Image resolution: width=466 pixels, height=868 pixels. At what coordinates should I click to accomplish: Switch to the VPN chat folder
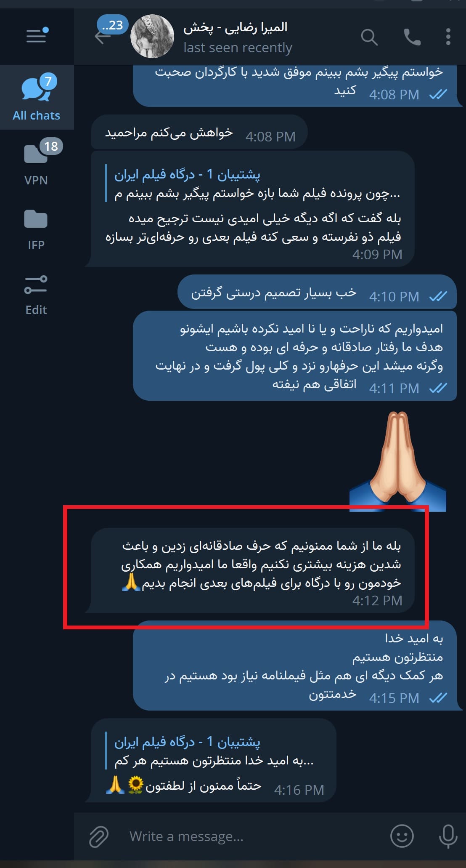coord(37,162)
